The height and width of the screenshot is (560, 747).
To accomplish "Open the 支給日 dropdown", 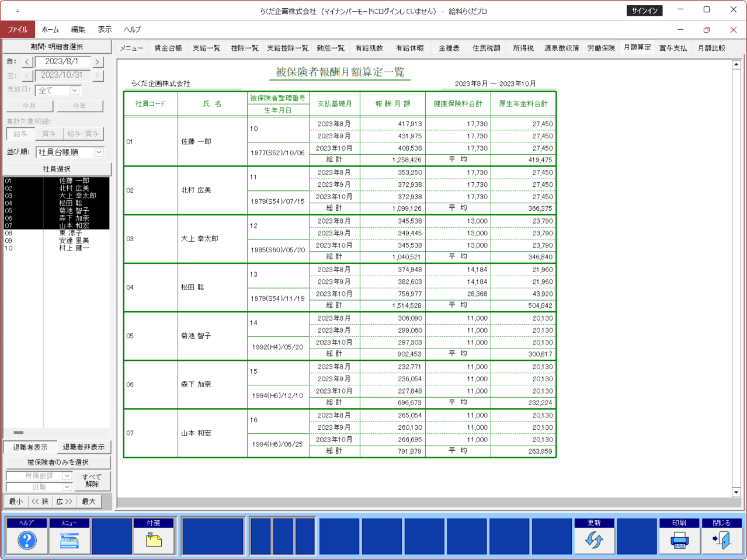I will point(74,91).
